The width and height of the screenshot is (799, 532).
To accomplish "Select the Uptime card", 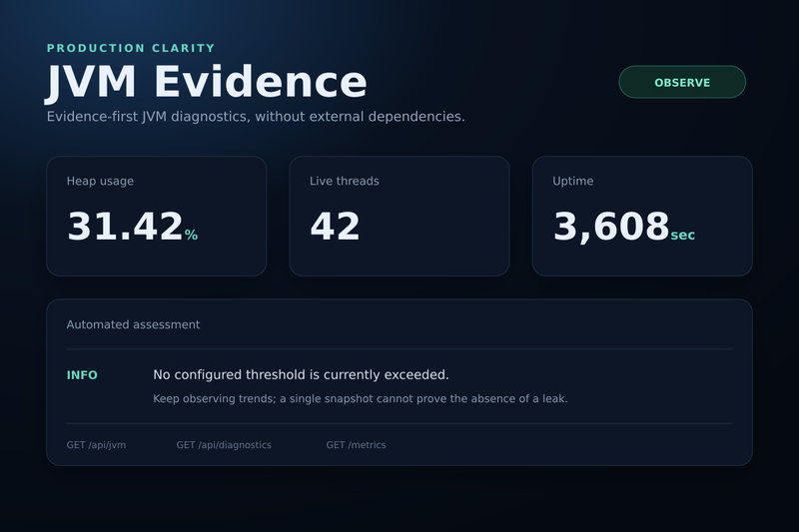I will pos(642,216).
